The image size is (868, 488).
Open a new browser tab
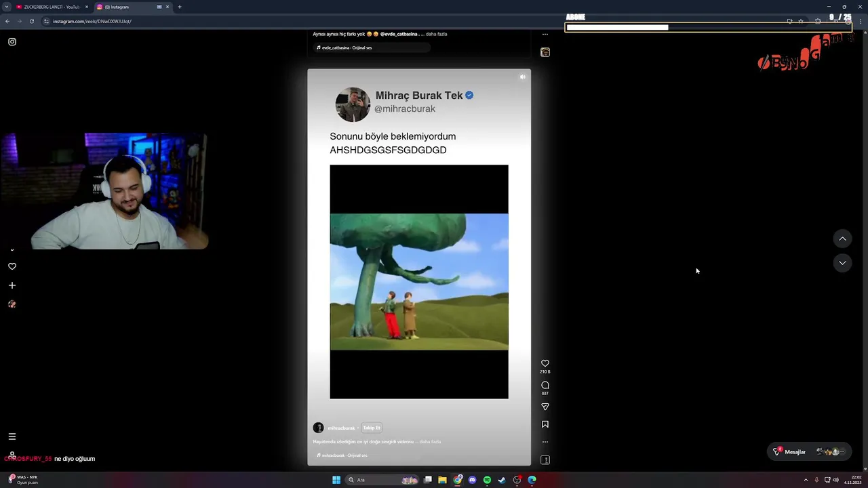tap(180, 7)
